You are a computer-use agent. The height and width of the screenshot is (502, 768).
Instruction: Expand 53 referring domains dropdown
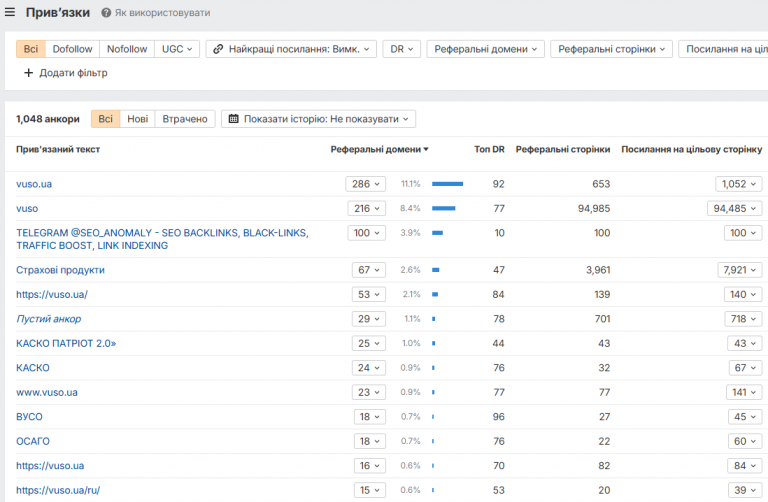click(368, 294)
